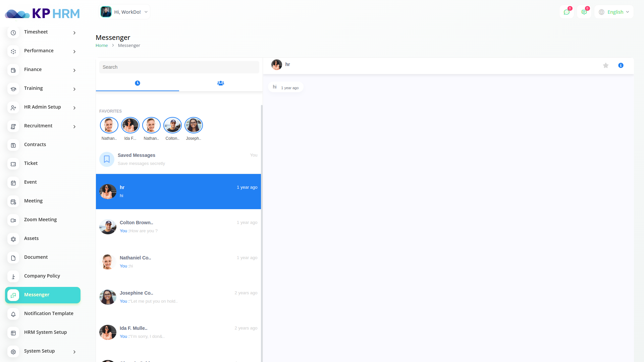Click the Zoom Meeting camera icon
The image size is (644, 362).
pos(13,221)
